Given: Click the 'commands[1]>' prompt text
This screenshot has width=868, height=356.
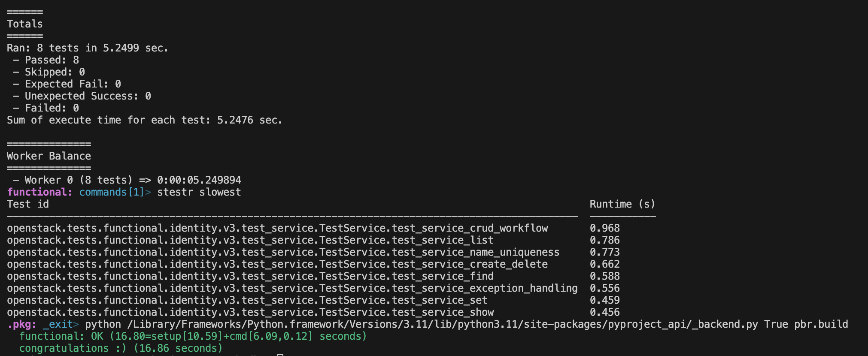Looking at the screenshot, I should (x=115, y=192).
